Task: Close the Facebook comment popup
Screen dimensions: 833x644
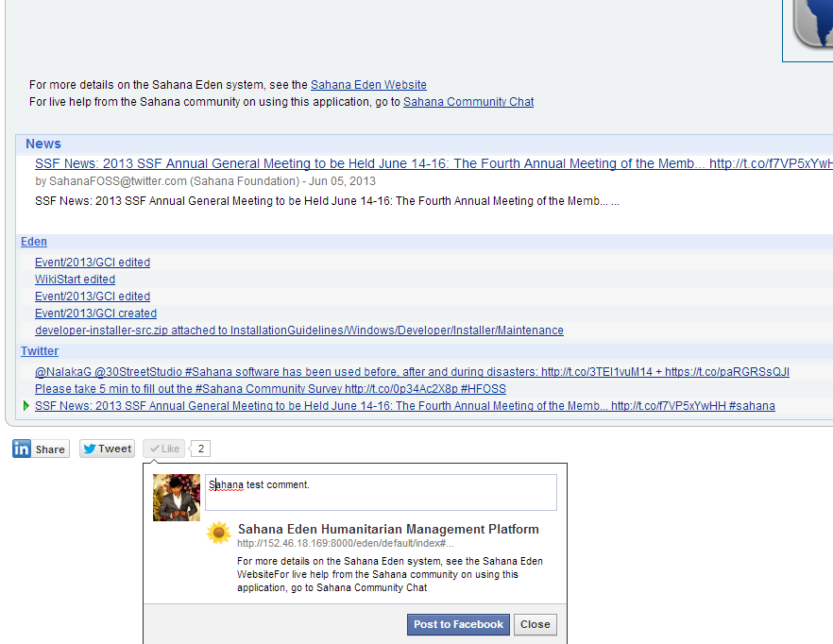Action: point(535,624)
